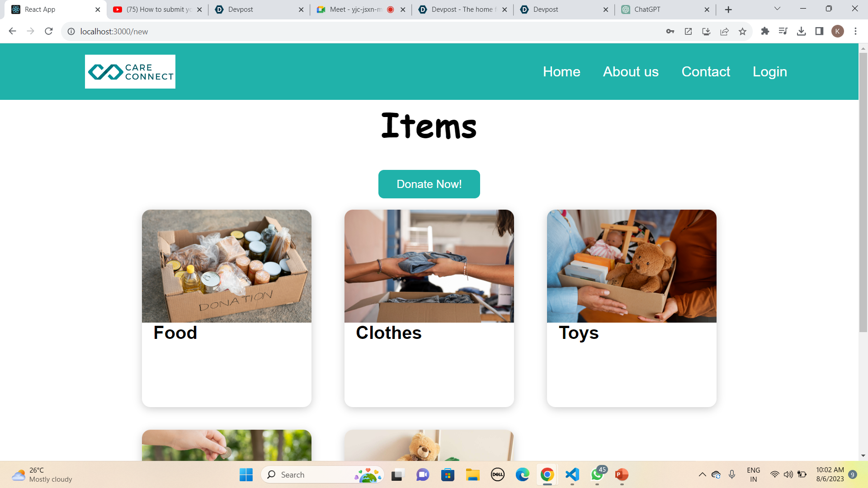Reload the page using the refresh icon

49,31
